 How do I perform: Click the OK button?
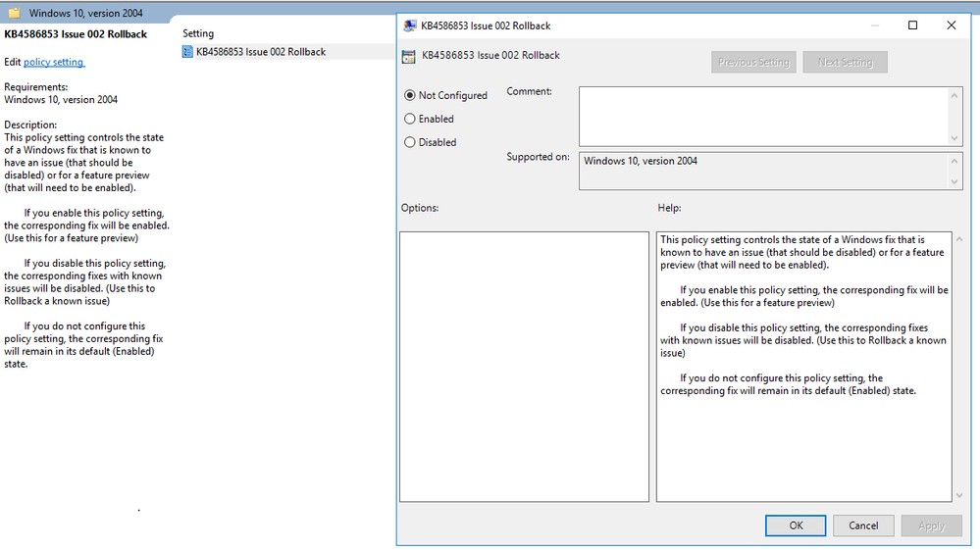796,525
